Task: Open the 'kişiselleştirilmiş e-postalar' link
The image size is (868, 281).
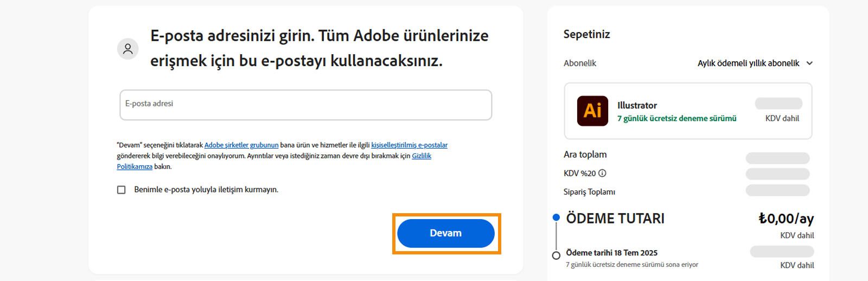Action: 409,145
